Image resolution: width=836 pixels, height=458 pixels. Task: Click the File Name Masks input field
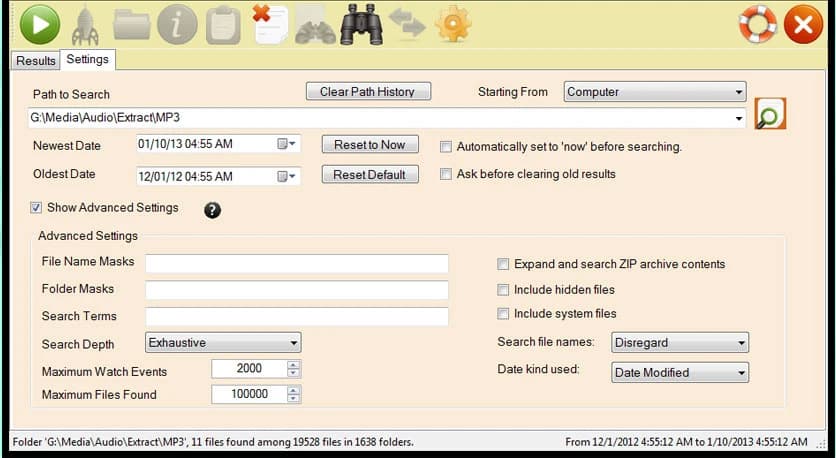(297, 263)
